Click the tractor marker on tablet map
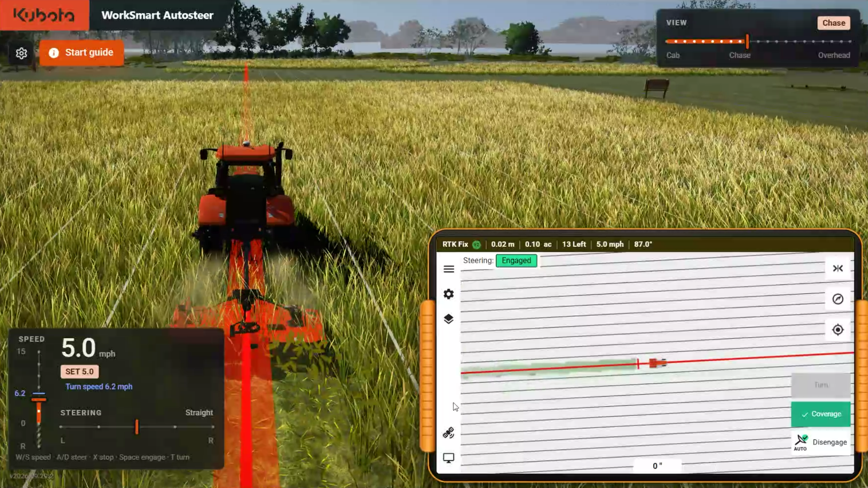The height and width of the screenshot is (488, 868). click(x=657, y=363)
